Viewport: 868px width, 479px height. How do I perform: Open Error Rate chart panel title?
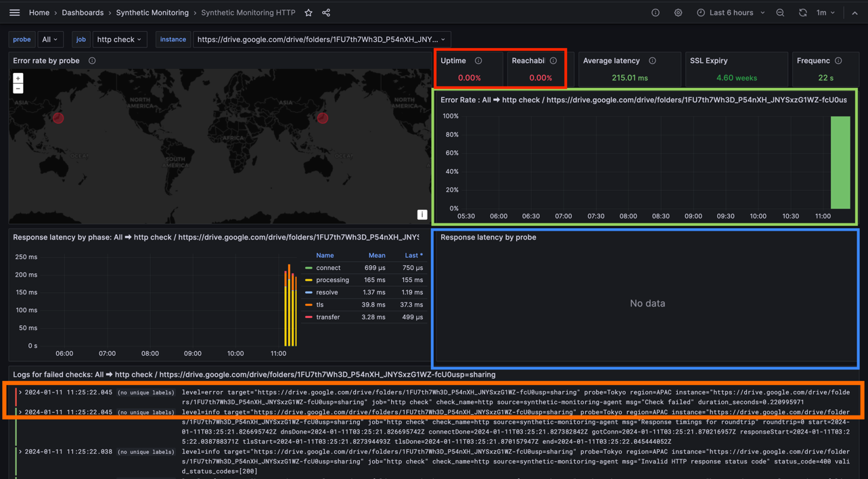[643, 100]
